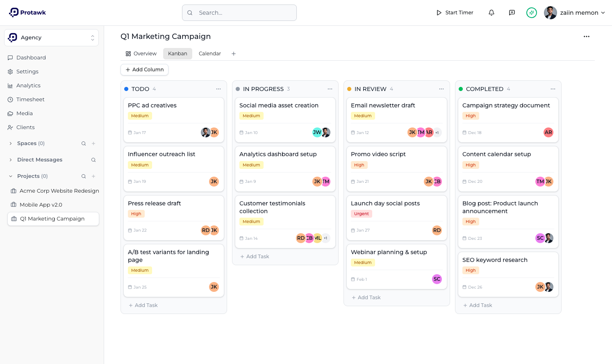
Task: Click the green leaf status icon
Action: tap(531, 13)
